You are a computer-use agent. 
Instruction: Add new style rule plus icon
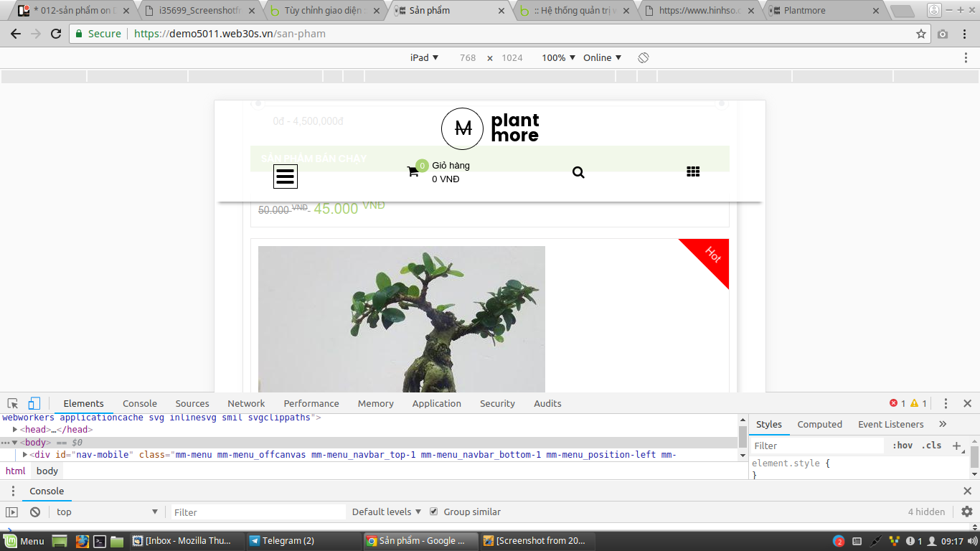[956, 446]
